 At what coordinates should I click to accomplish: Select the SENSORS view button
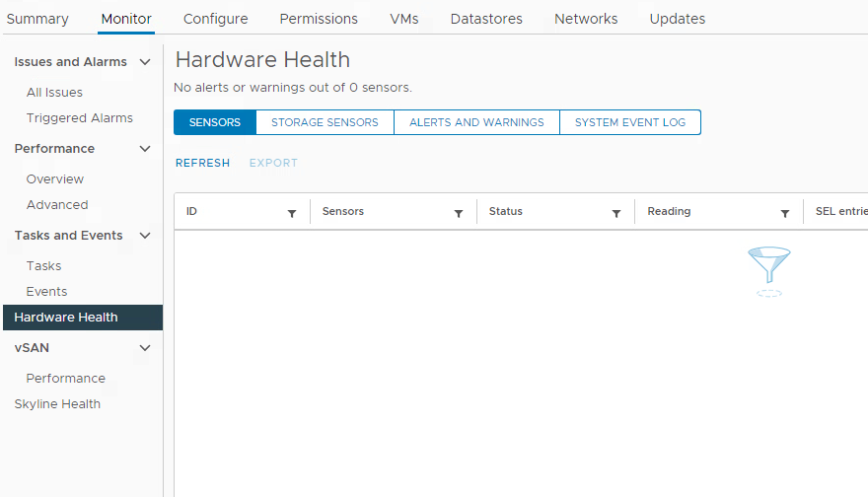pyautogui.click(x=215, y=122)
